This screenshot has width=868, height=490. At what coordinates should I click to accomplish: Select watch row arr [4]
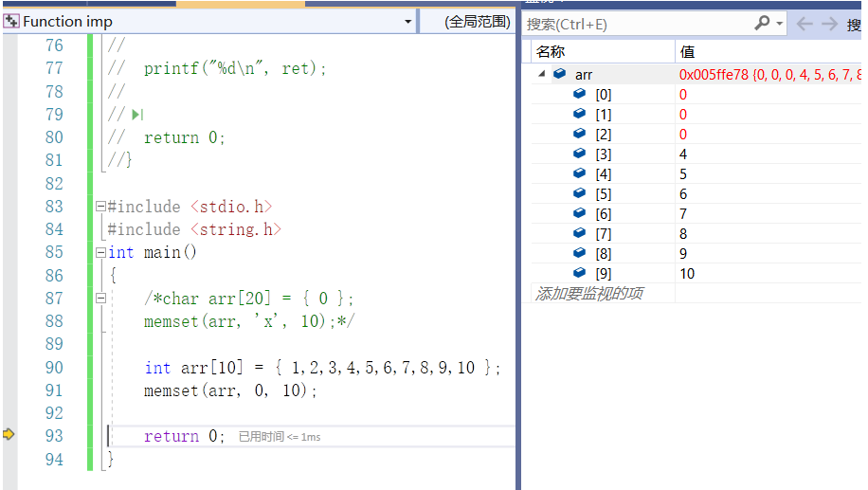(x=696, y=173)
